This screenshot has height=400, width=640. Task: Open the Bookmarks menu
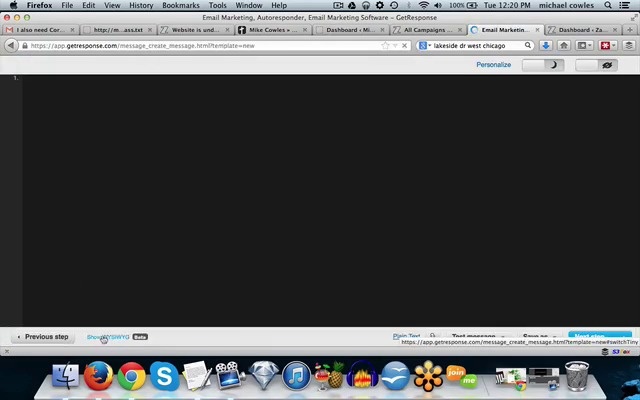[x=181, y=5]
